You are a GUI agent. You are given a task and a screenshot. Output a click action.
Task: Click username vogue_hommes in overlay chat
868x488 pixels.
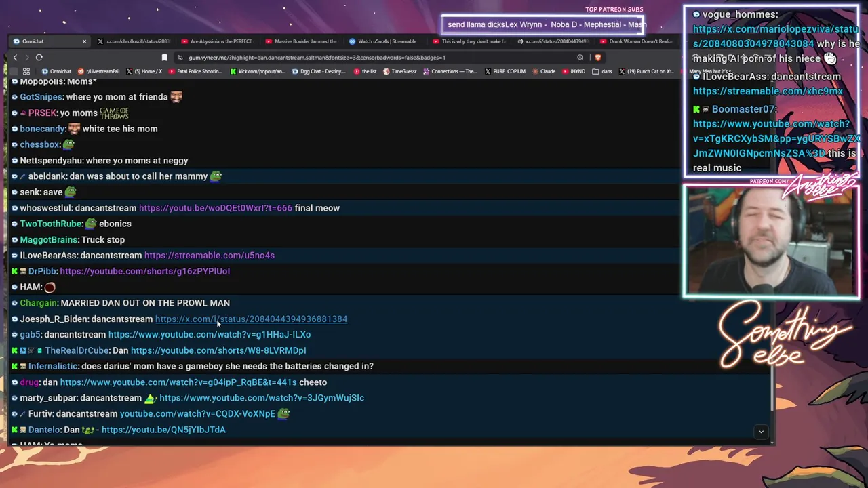coord(740,14)
